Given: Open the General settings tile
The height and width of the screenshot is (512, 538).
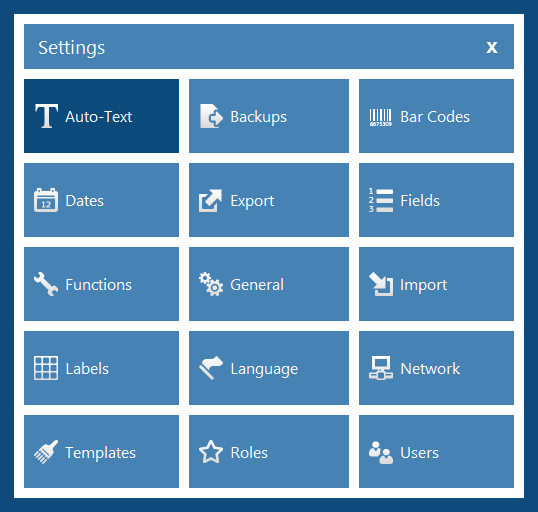Looking at the screenshot, I should tap(269, 284).
